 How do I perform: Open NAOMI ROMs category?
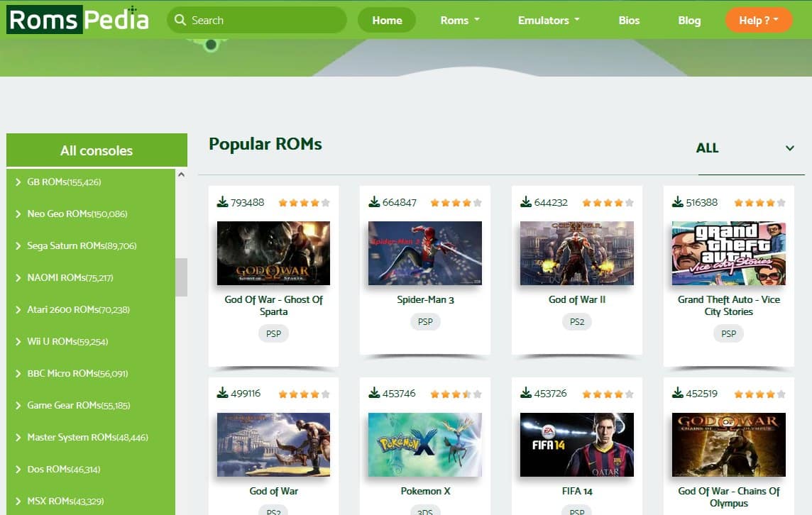pyautogui.click(x=70, y=277)
